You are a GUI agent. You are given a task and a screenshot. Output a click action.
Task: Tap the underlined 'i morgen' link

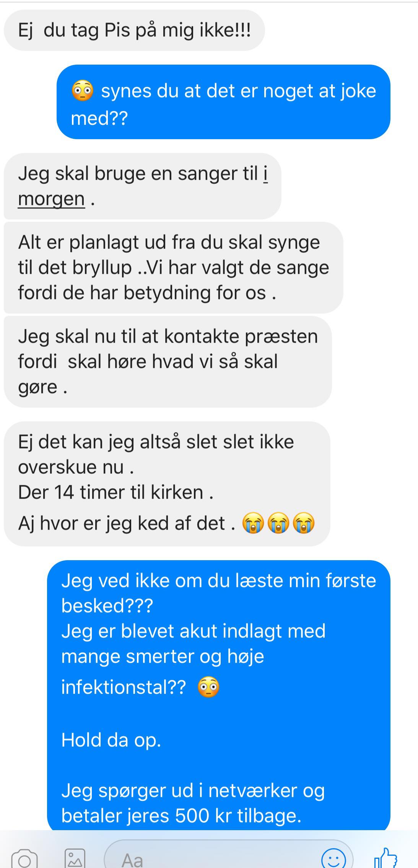(143, 186)
